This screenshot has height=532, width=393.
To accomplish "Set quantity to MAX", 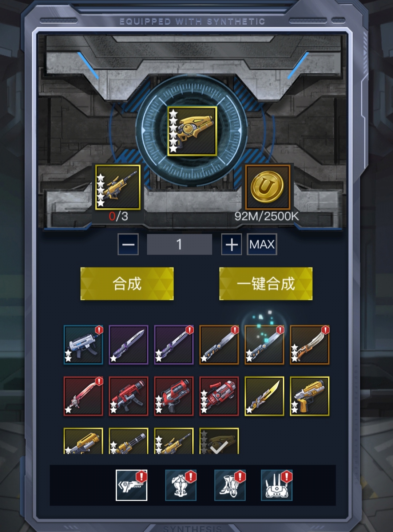I will click(x=262, y=244).
